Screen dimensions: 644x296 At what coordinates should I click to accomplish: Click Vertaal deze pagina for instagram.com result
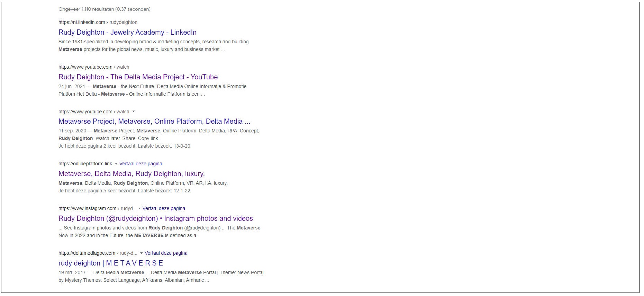pos(164,208)
